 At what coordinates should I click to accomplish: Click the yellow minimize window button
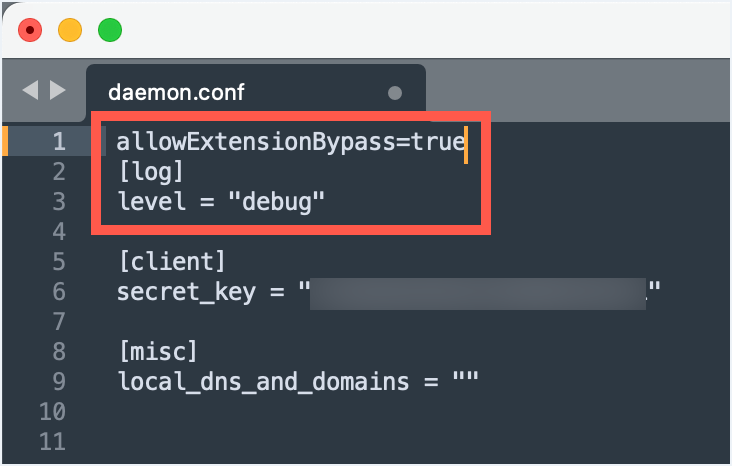70,30
